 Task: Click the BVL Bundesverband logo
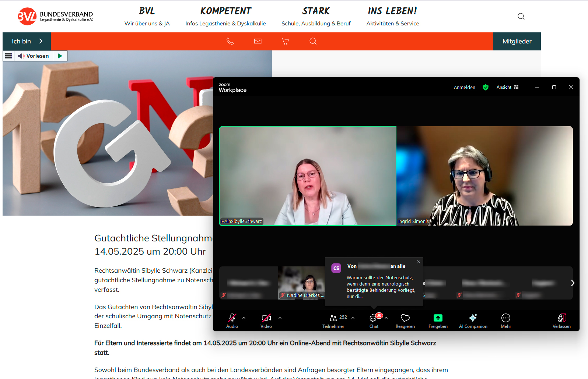tap(55, 16)
